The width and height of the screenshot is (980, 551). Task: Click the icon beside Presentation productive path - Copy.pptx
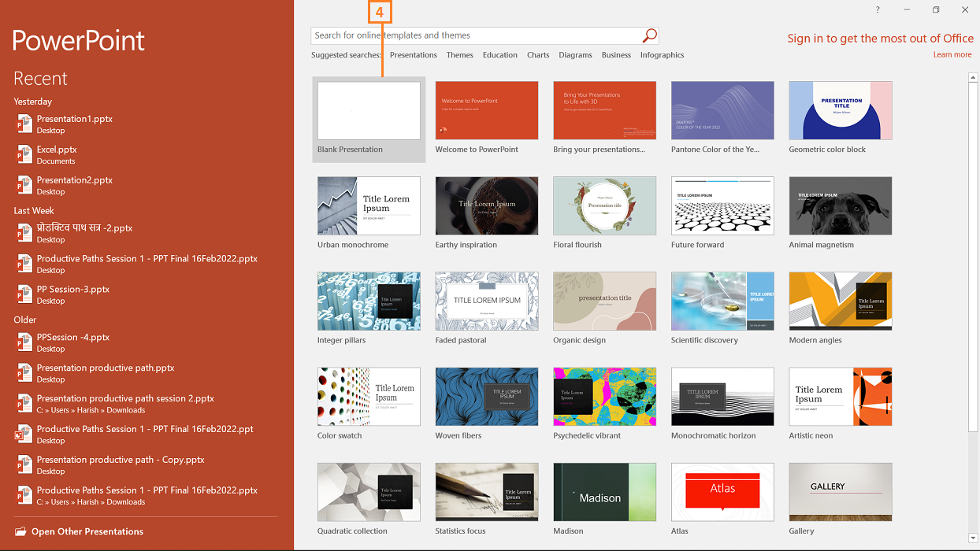click(x=24, y=465)
